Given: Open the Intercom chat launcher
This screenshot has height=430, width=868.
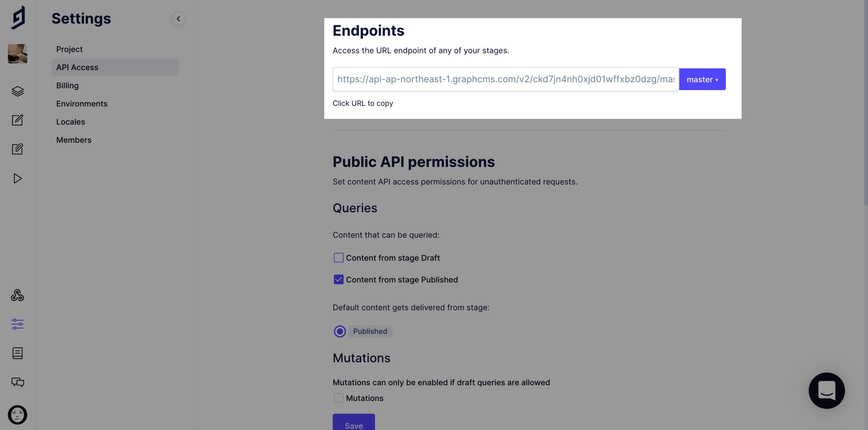Looking at the screenshot, I should point(826,390).
